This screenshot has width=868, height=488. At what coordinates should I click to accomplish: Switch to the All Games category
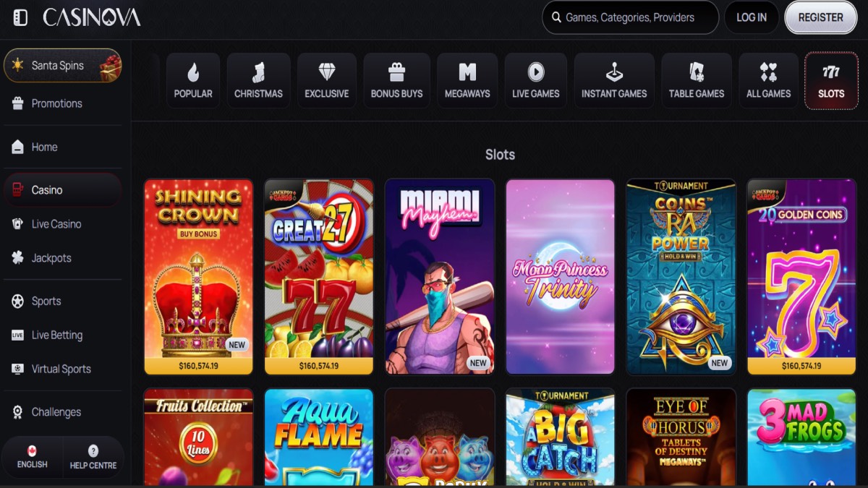[768, 81]
